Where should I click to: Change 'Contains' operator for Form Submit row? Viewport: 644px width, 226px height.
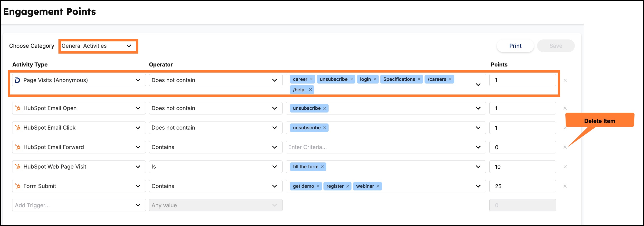[216, 186]
